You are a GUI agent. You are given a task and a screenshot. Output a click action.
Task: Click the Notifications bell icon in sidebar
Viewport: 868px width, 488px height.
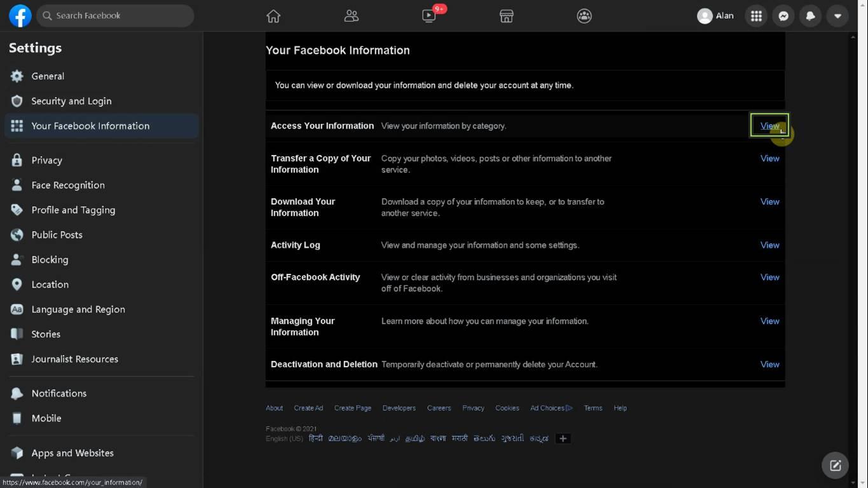point(17,393)
